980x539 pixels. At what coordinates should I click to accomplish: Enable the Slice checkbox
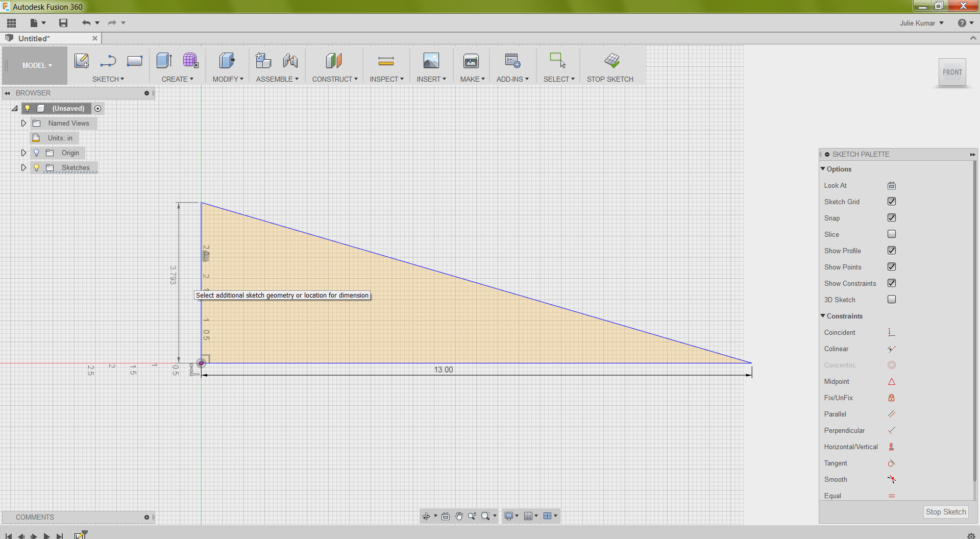892,234
